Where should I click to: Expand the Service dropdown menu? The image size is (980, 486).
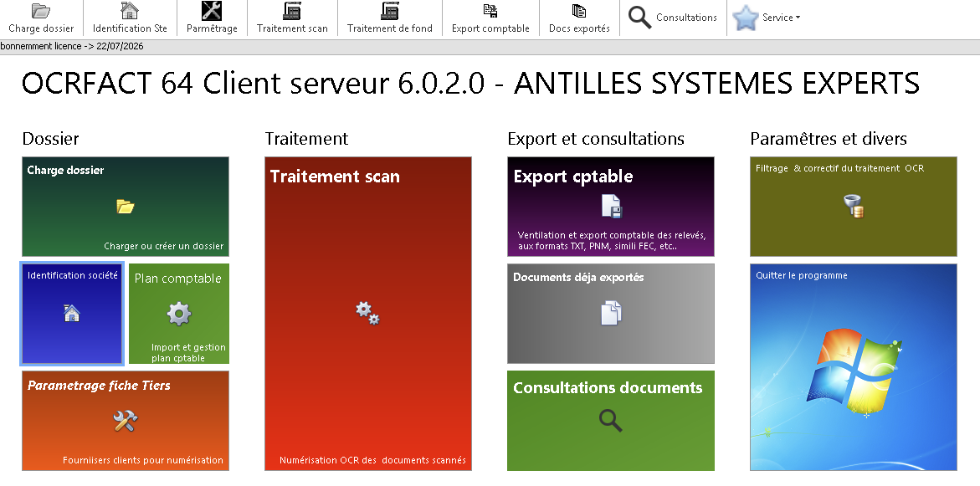coord(781,18)
